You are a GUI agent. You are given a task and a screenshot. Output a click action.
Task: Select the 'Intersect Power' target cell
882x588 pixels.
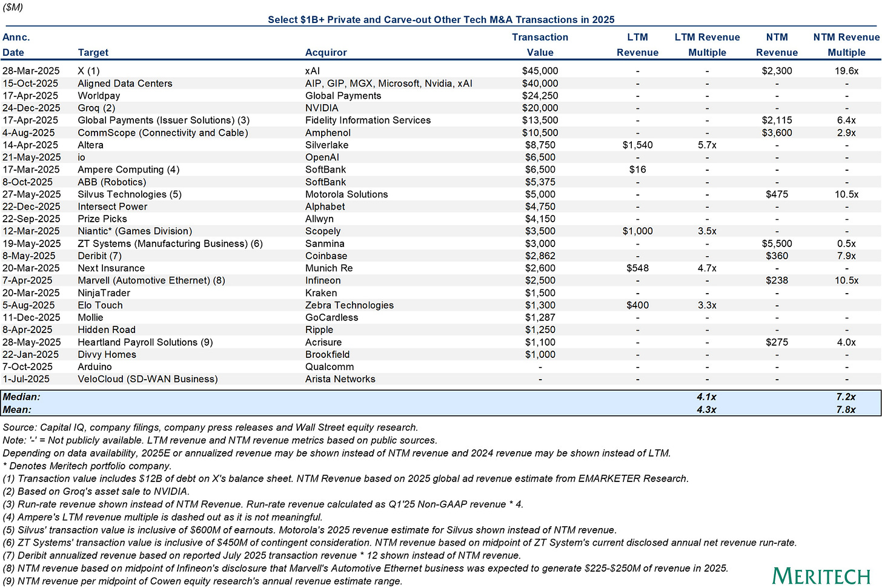tap(112, 206)
